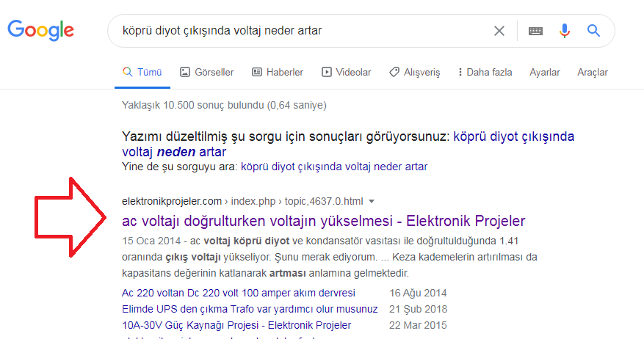Open the Videolar tab
Screen dimensions: 644x339
[x=346, y=72]
